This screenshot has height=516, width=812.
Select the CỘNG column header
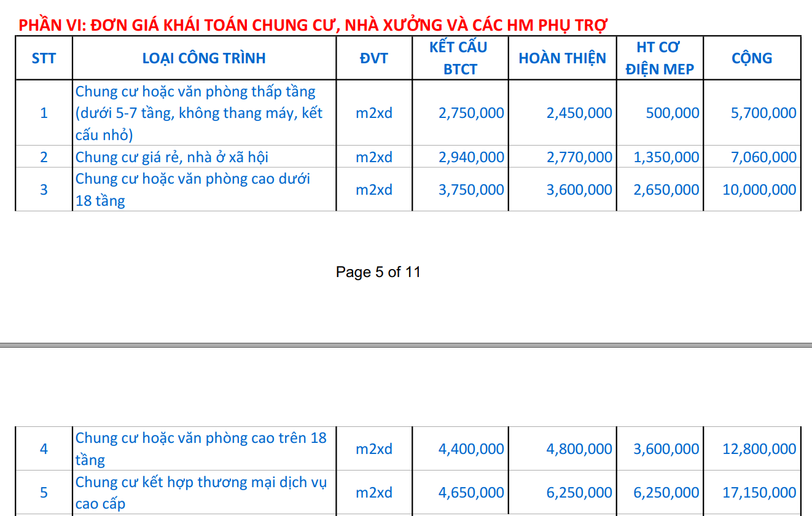[x=752, y=58]
